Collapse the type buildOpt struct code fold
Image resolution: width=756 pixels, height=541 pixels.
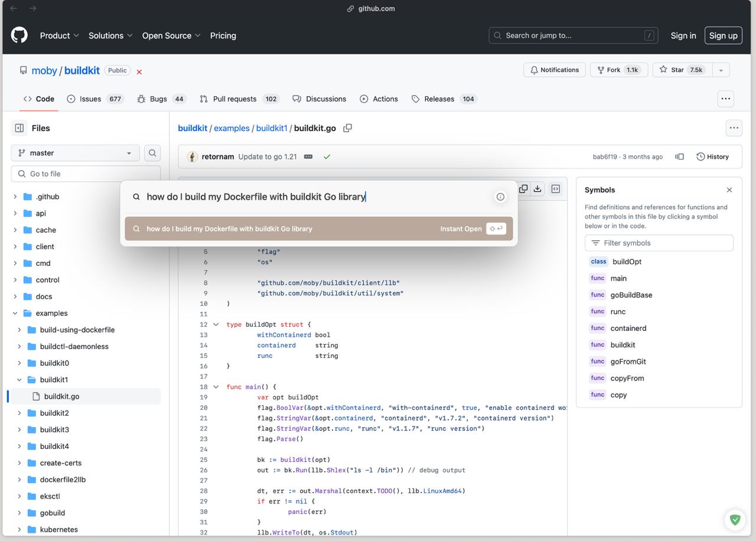tap(216, 325)
